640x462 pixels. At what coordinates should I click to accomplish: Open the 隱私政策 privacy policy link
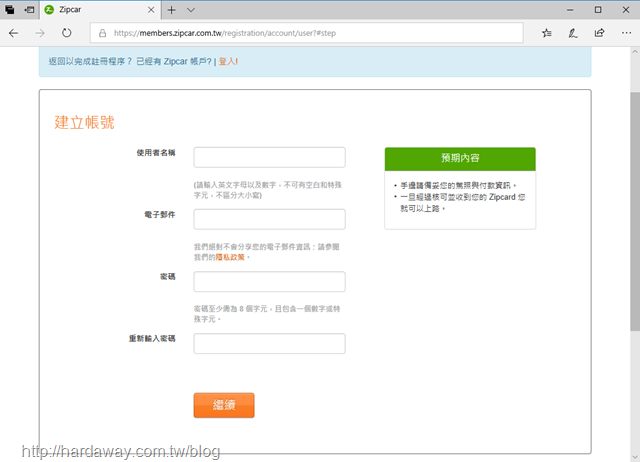230,257
